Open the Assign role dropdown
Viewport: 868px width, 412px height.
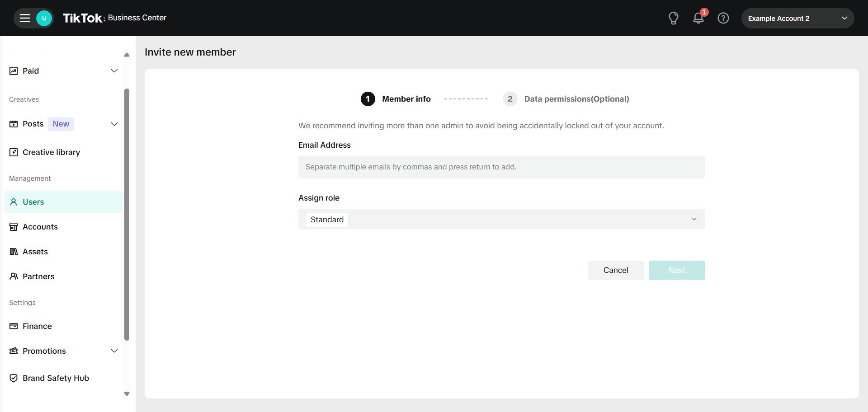click(x=501, y=219)
